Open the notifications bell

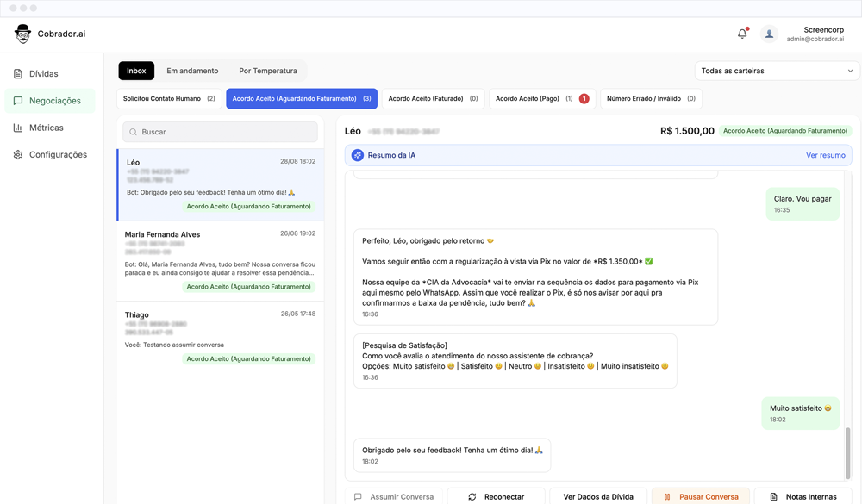click(742, 34)
